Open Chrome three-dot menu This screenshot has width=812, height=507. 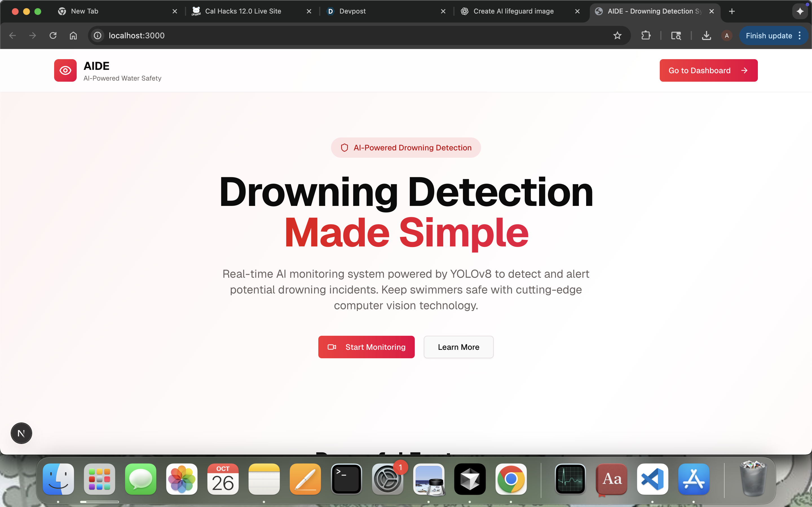(800, 35)
